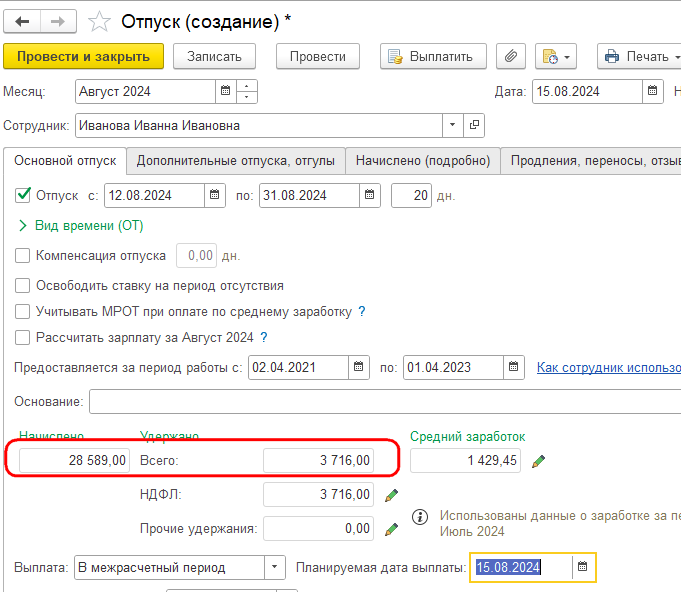Image resolution: width=681 pixels, height=592 pixels.
Task: Open calendar for work period start 02.04.2021
Action: (x=359, y=367)
